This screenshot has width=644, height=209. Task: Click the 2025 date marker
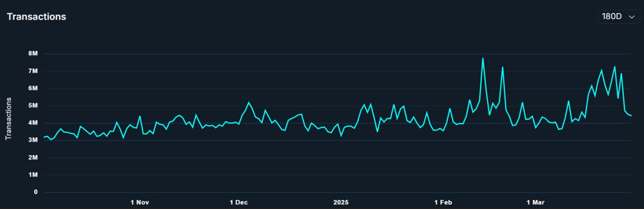(341, 202)
